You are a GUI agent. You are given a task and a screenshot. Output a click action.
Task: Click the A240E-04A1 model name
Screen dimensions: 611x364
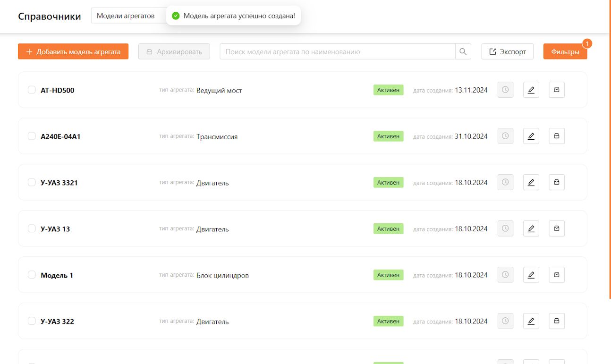coord(60,136)
